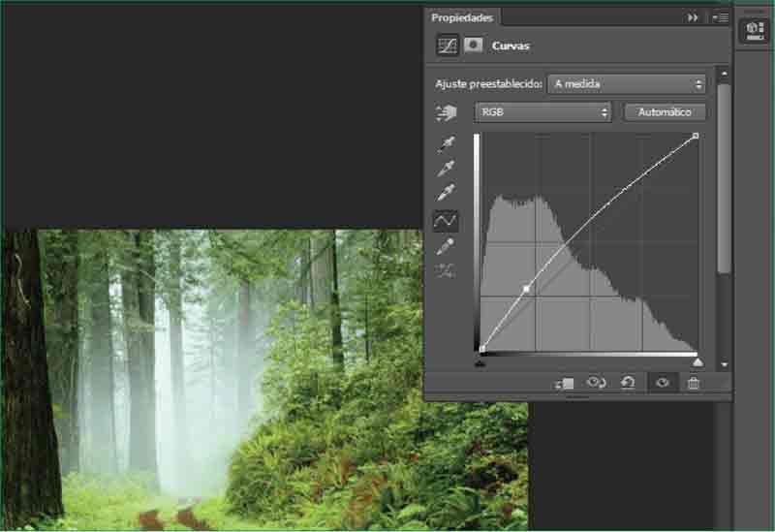
Task: Select the white point eyedropper
Action: coord(446,193)
